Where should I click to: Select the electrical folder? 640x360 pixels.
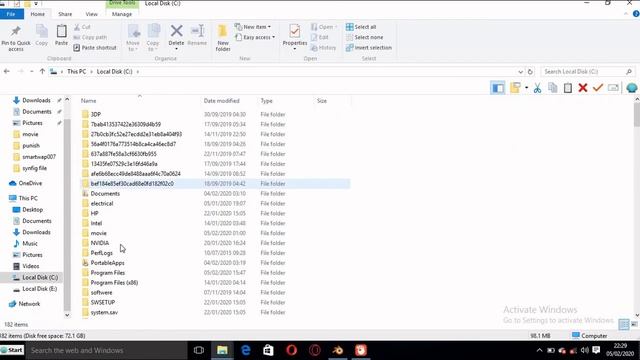(102, 203)
